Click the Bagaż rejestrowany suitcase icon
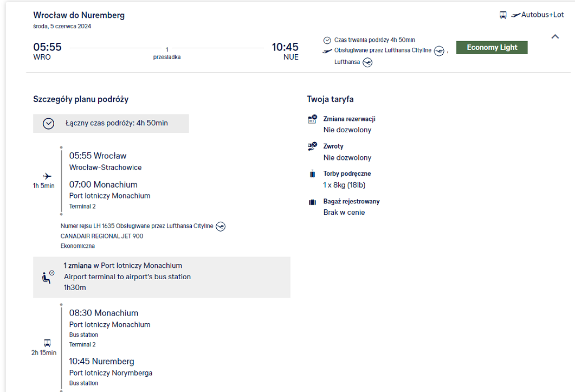 click(x=312, y=202)
